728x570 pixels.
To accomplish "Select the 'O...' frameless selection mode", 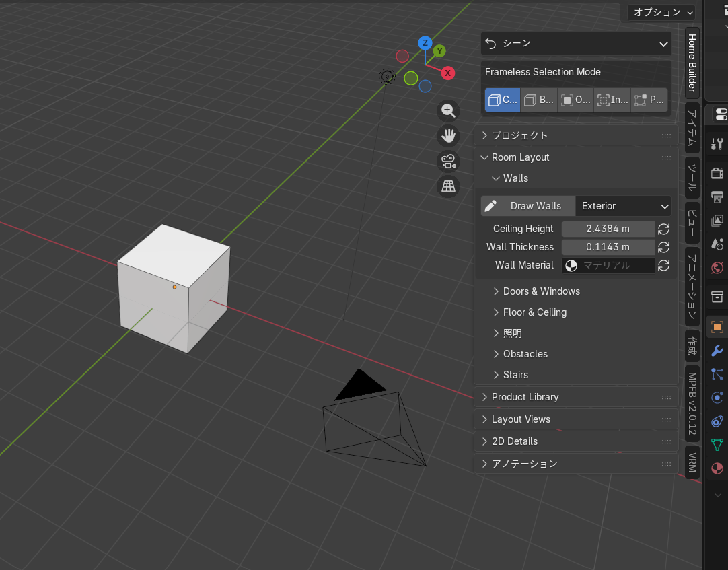I will click(x=575, y=100).
